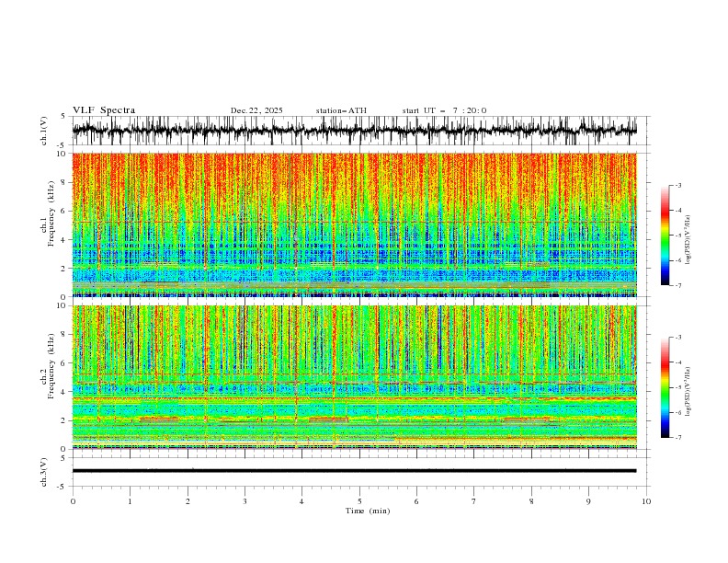The width and height of the screenshot is (728, 563).
Task: Click the "ch.3(V)" axis label
Action: 44,472
